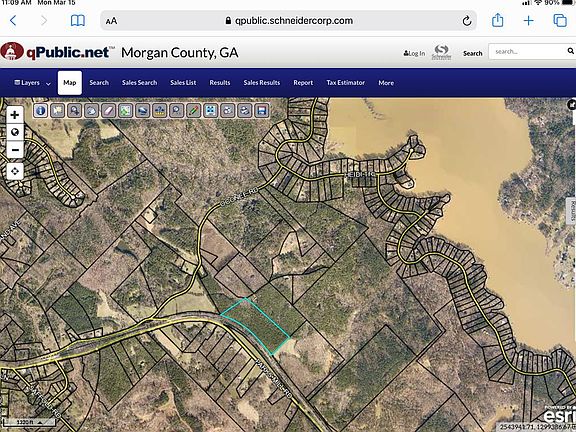Open the Tax Estimator tab
The width and height of the screenshot is (576, 432).
[x=346, y=83]
